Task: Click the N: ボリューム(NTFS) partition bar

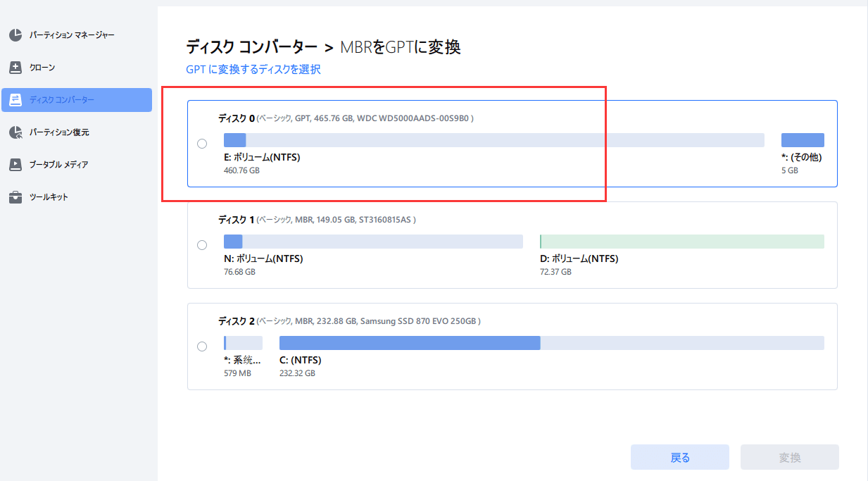Action: [372, 241]
